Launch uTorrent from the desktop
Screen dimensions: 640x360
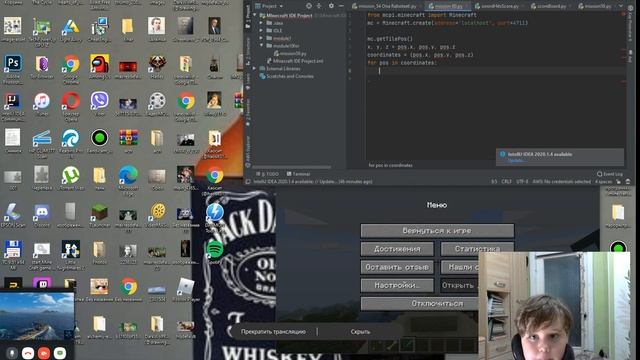(x=71, y=176)
